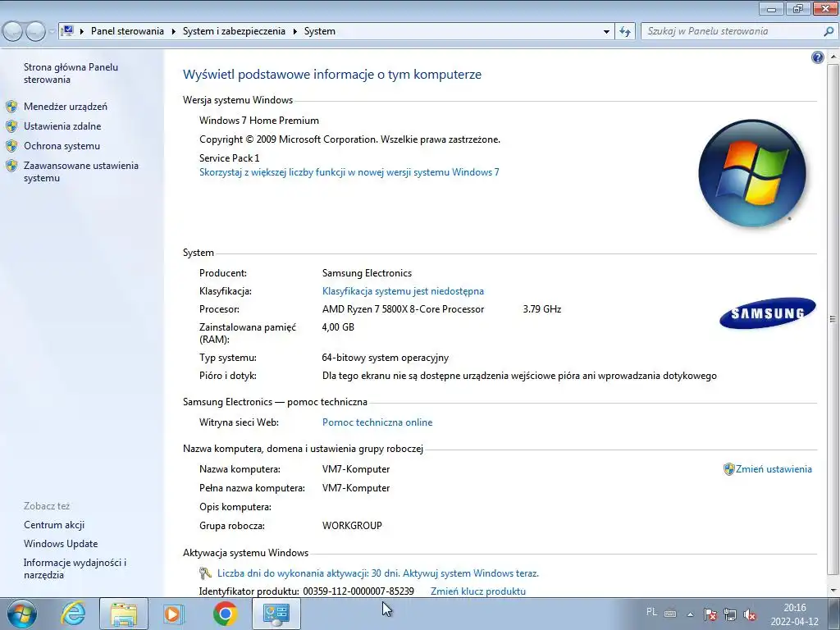
Task: Click the Back navigation button
Action: [13, 32]
